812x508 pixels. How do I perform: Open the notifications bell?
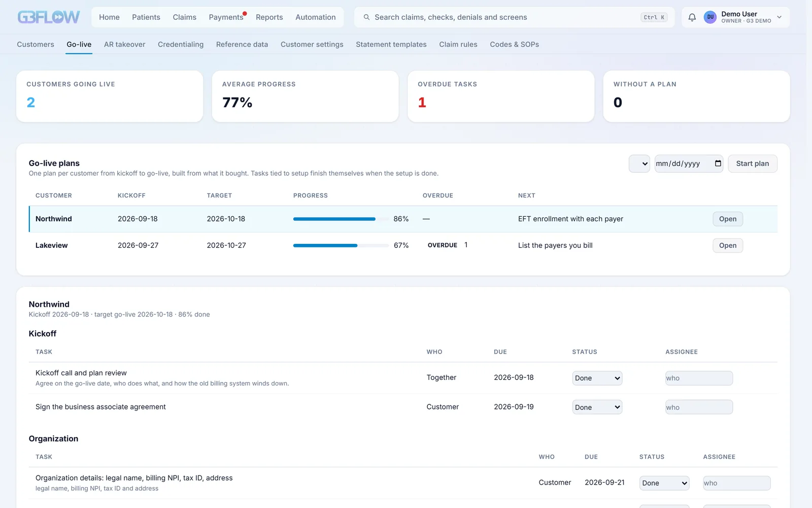pyautogui.click(x=692, y=17)
